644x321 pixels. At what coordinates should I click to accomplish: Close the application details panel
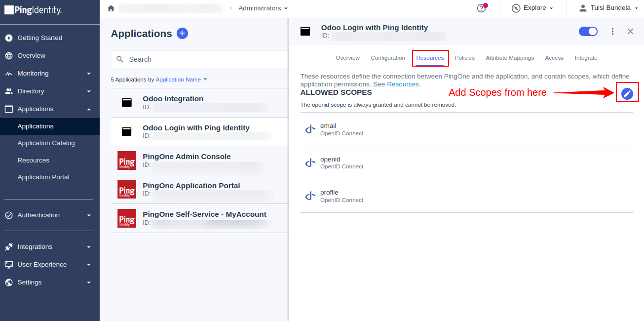pos(630,31)
